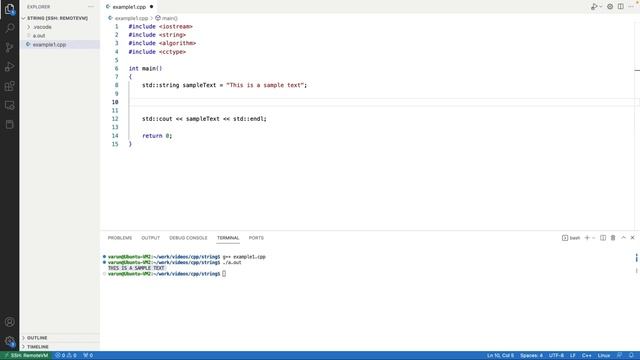Open the new terminal launch profile dropdown

click(x=593, y=238)
